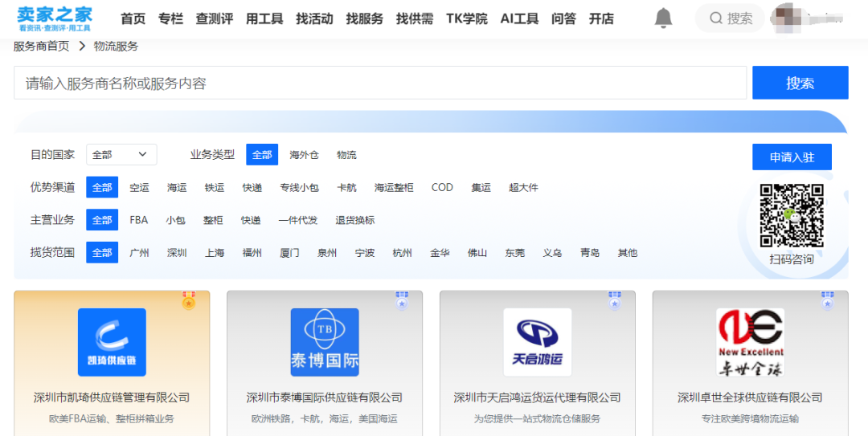
Task: Select 深圳 in 揽货范围 filter
Action: [x=177, y=253]
